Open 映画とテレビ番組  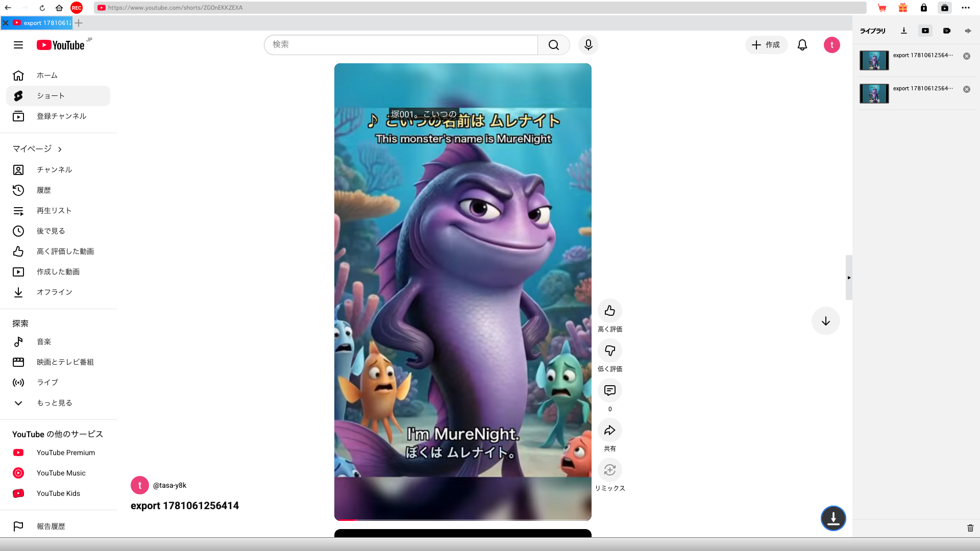[x=58, y=362]
